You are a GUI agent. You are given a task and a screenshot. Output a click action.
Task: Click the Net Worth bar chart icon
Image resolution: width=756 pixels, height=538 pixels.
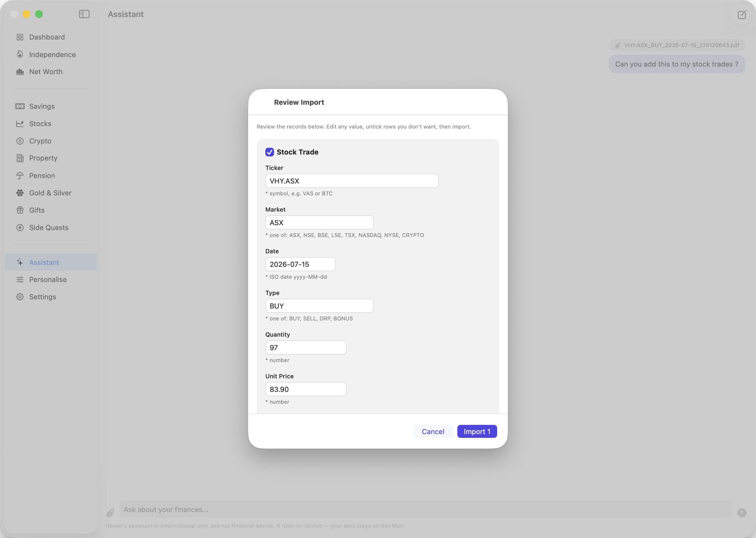click(20, 72)
